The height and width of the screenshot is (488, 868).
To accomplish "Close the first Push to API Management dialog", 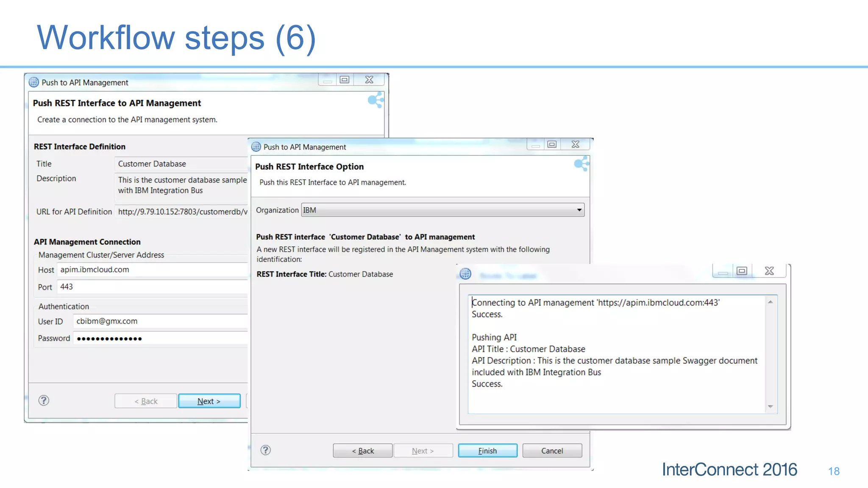I will (x=369, y=80).
